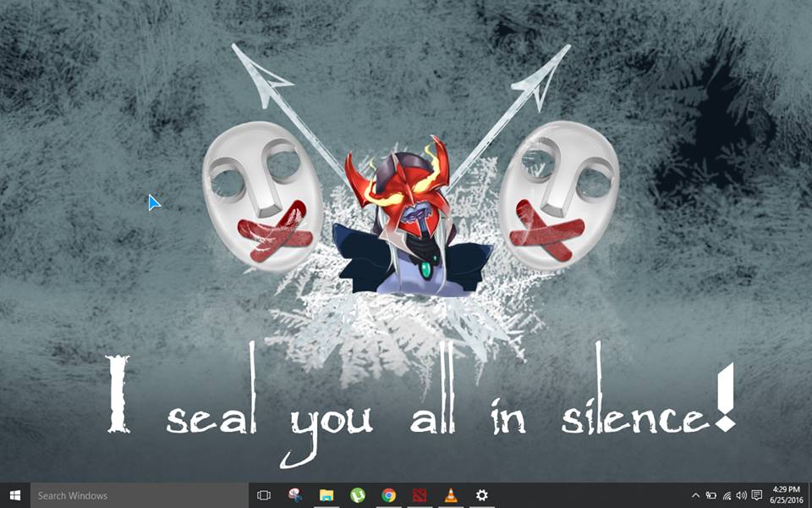The height and width of the screenshot is (508, 812).
Task: Launch the Snipping Tool from taskbar
Action: click(x=294, y=495)
